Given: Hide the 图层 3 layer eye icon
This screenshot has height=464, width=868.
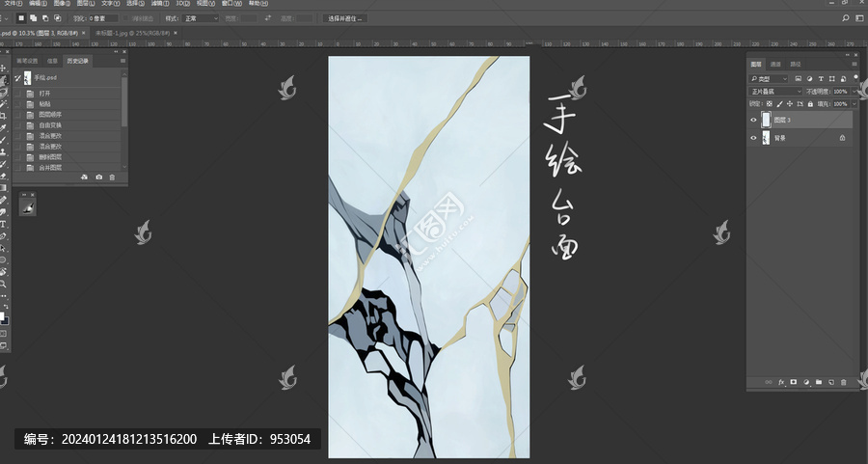Looking at the screenshot, I should point(753,120).
